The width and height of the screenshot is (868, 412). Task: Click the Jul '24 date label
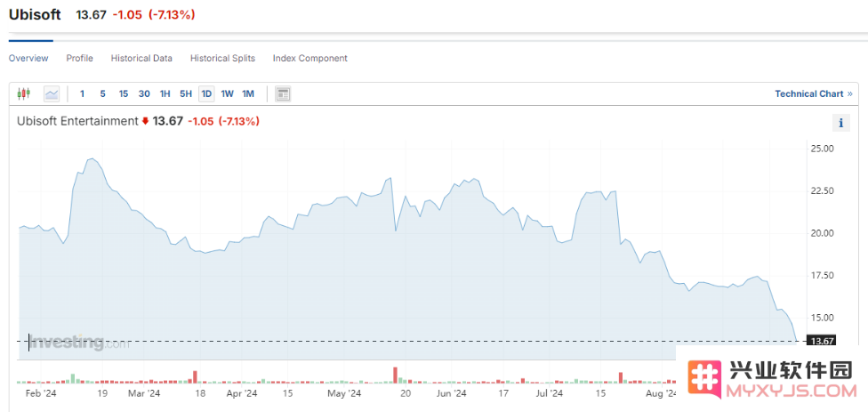[549, 393]
